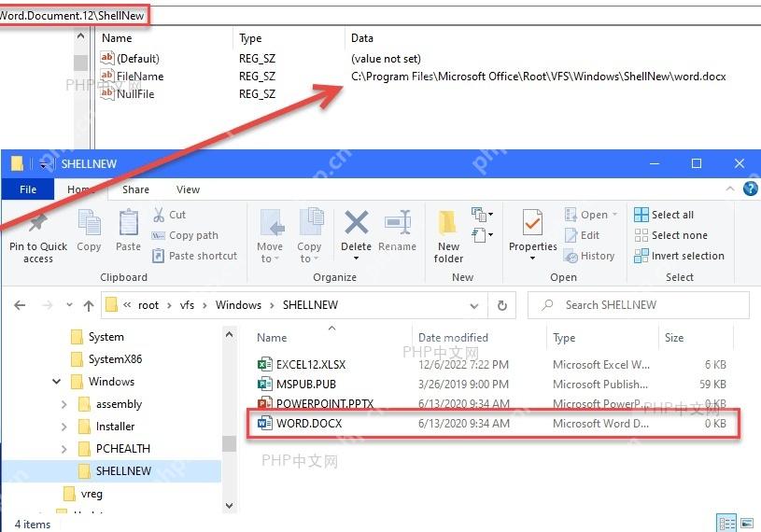Expand the assembly folder node

coord(63,404)
